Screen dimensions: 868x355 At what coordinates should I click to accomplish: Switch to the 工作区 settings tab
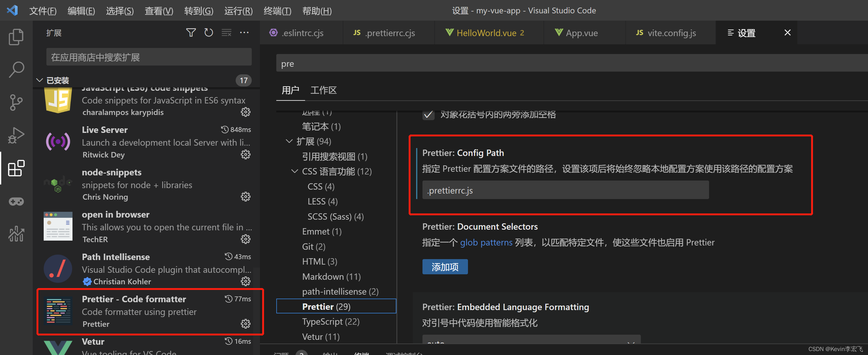pos(323,90)
